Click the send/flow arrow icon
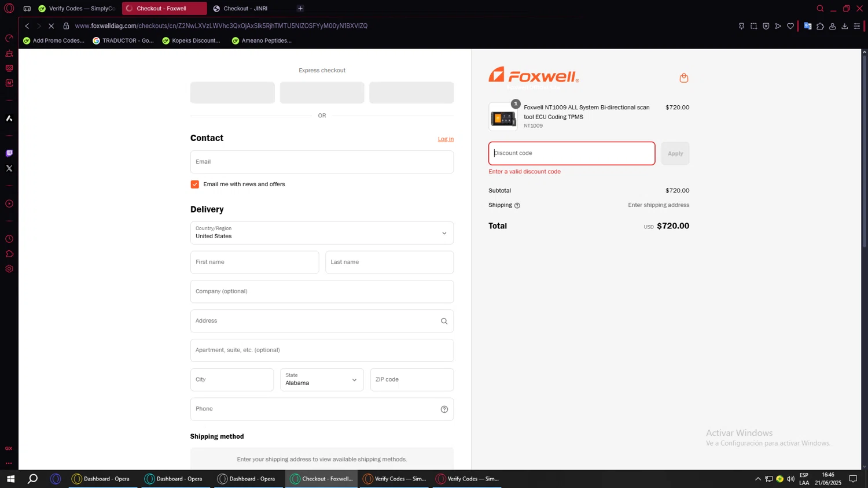 778,26
